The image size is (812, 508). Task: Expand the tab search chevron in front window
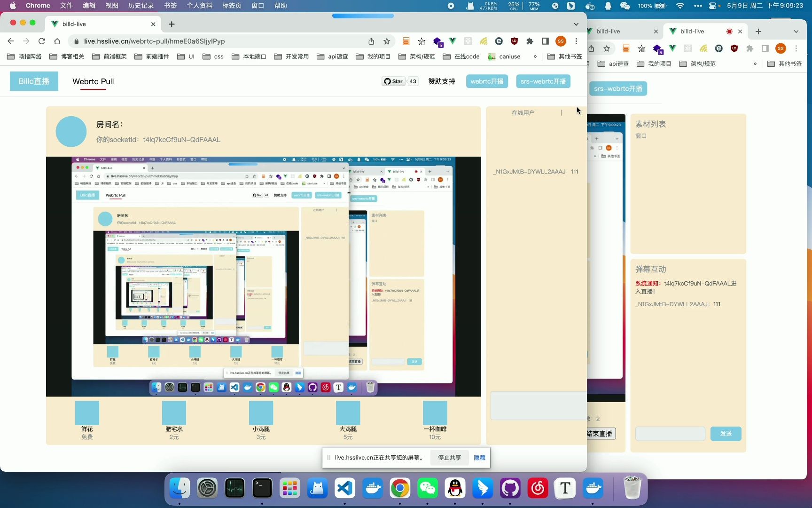coord(576,24)
